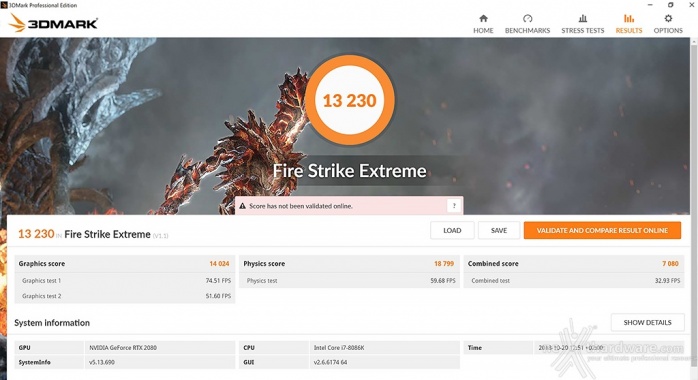Click the Graphics score value 14 024

[219, 263]
